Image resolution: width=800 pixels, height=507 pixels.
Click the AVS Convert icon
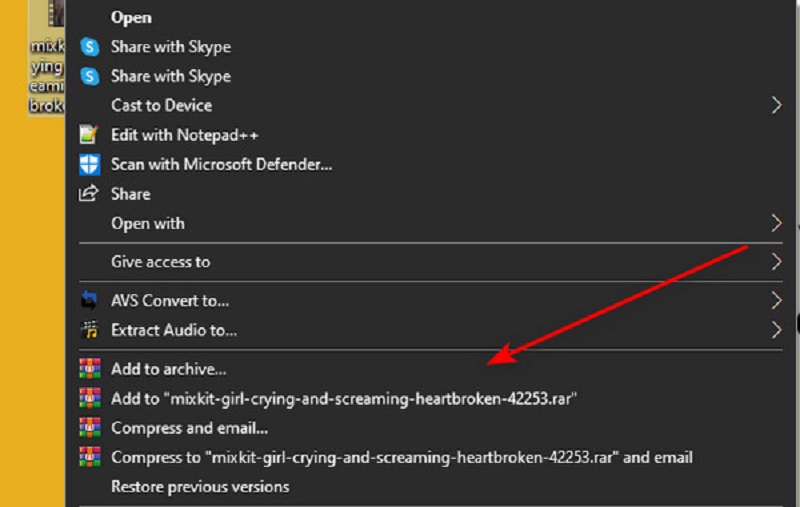(90, 300)
